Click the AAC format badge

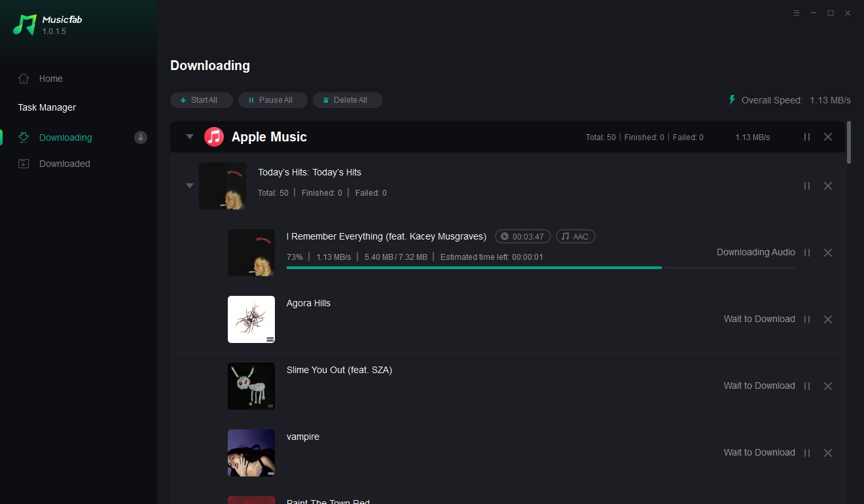coord(575,236)
